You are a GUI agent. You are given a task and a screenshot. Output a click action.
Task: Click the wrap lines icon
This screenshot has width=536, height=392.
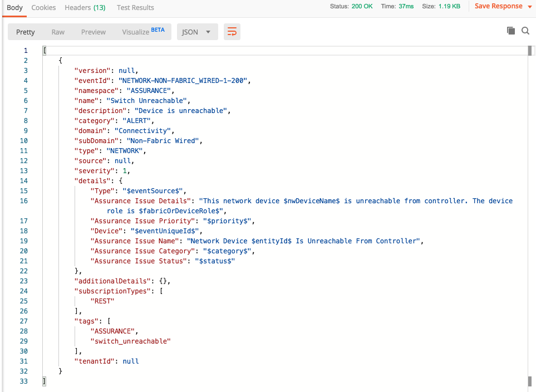pyautogui.click(x=232, y=32)
